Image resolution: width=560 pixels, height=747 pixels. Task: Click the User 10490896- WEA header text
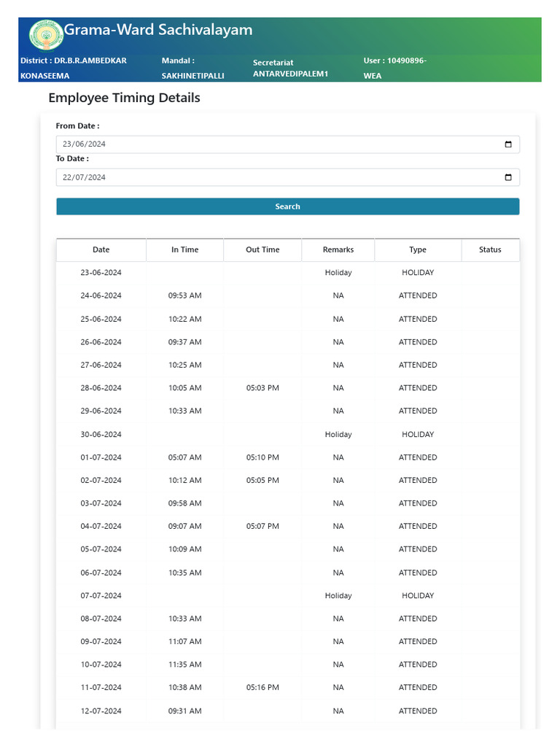click(394, 68)
